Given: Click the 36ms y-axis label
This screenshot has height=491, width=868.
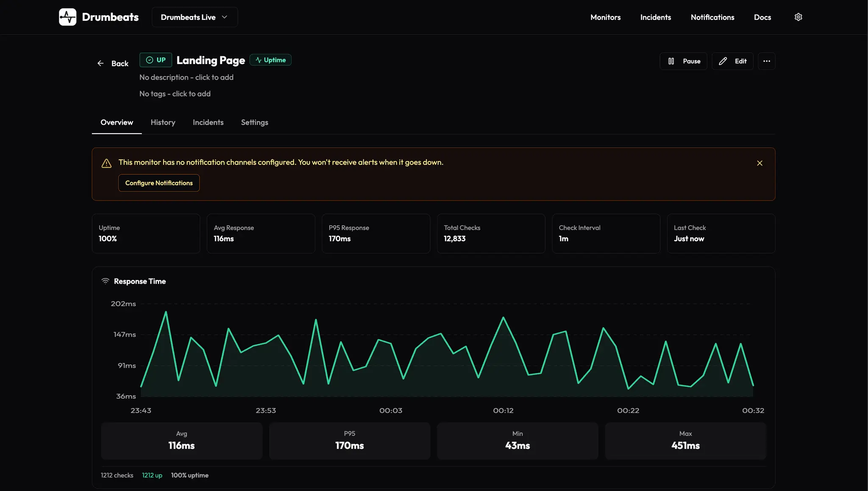Looking at the screenshot, I should pos(126,396).
